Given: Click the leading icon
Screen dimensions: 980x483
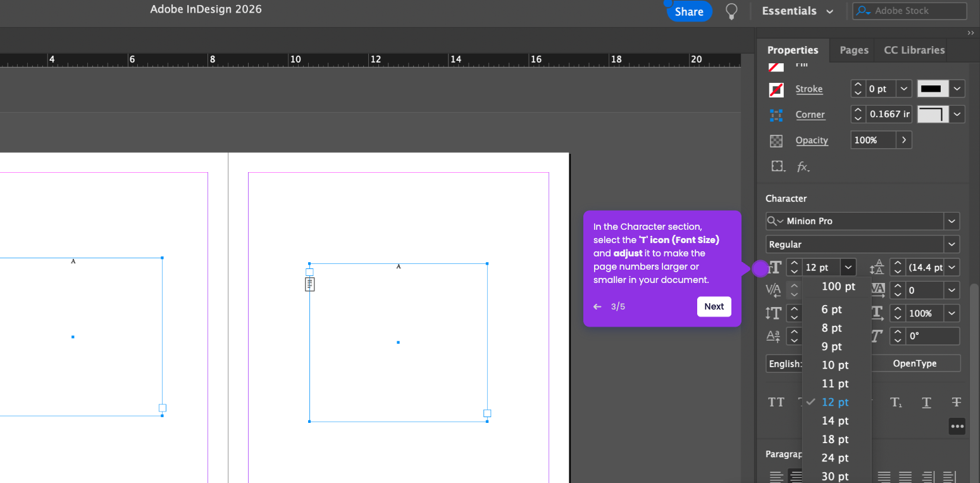Looking at the screenshot, I should point(877,268).
